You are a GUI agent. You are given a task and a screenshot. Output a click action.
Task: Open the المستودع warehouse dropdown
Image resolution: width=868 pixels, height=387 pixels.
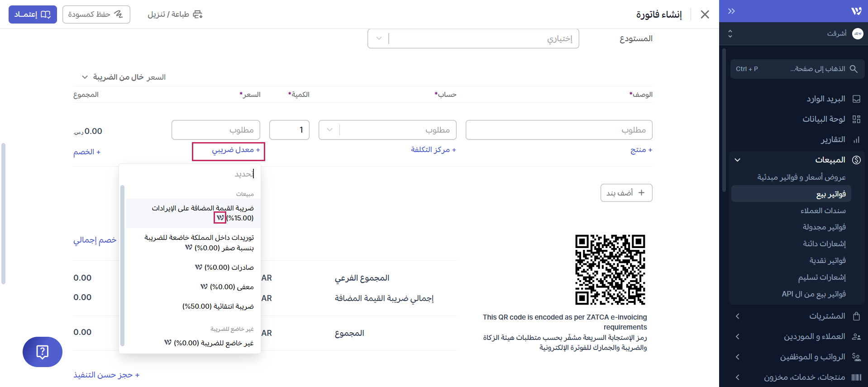(379, 39)
